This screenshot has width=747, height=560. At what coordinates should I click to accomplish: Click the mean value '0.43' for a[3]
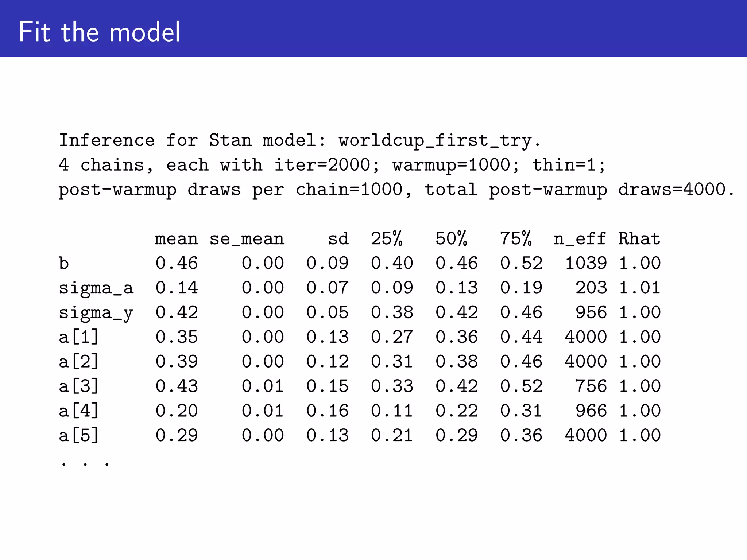pos(177,386)
